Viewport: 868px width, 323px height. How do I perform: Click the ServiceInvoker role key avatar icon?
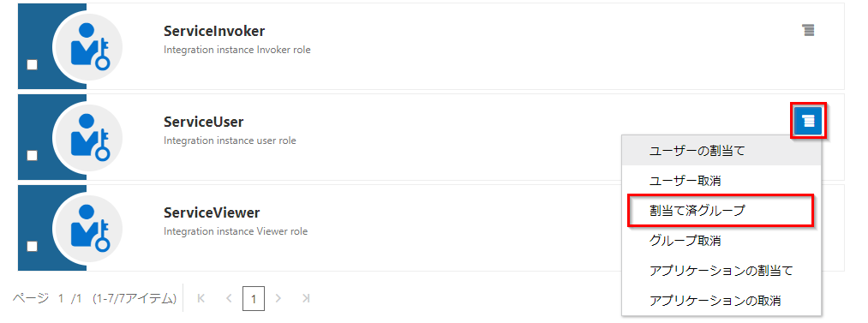[87, 46]
